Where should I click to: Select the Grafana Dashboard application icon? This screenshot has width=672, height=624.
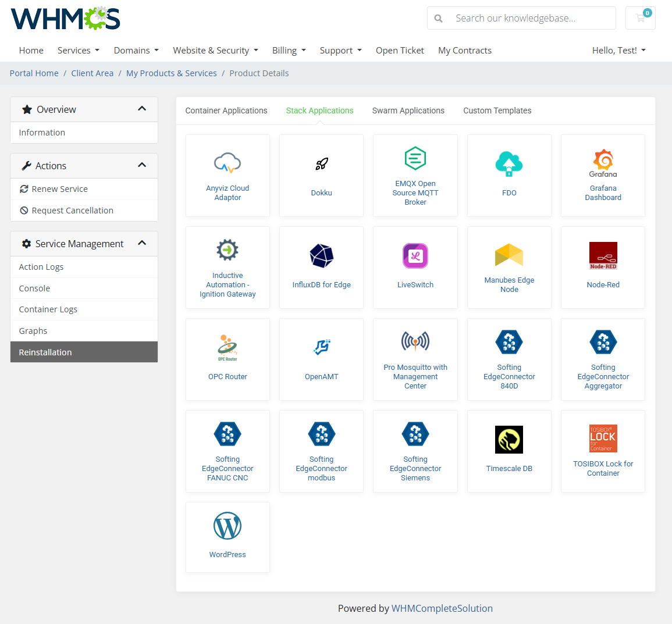pyautogui.click(x=603, y=162)
